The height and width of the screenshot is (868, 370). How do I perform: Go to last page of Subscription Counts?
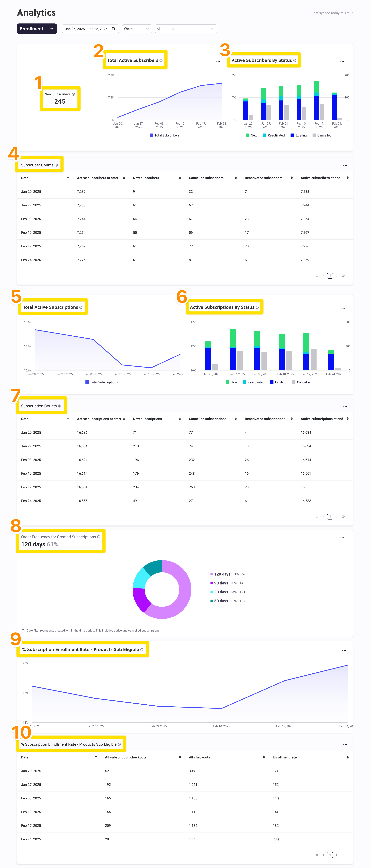point(343,517)
